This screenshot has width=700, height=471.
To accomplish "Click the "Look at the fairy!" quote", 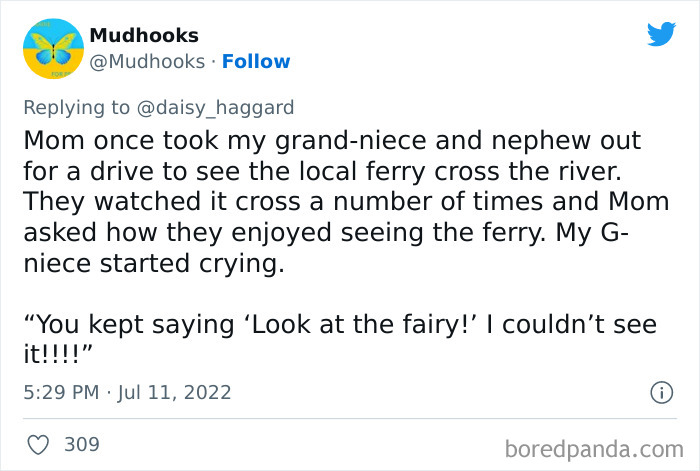I will point(340,325).
